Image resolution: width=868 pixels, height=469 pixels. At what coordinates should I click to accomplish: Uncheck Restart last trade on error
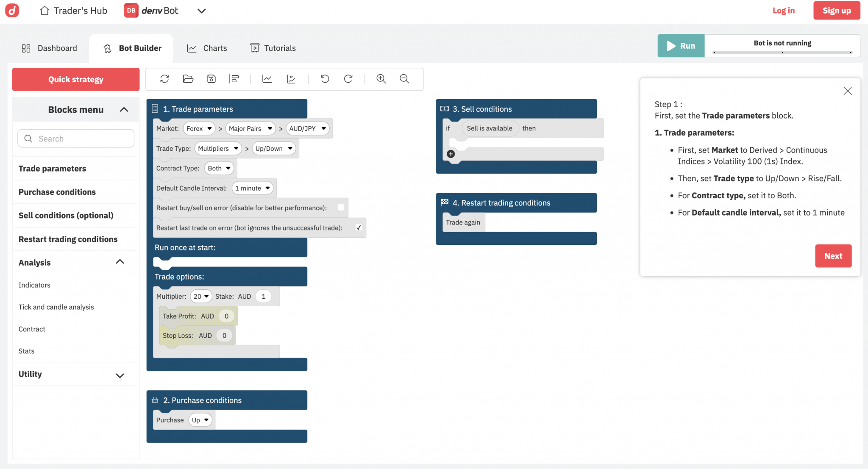click(x=359, y=228)
